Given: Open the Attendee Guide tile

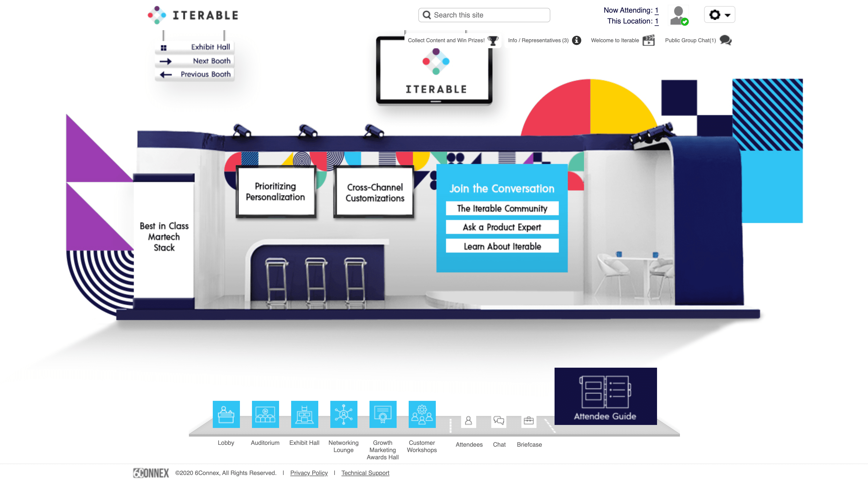Looking at the screenshot, I should click(605, 396).
